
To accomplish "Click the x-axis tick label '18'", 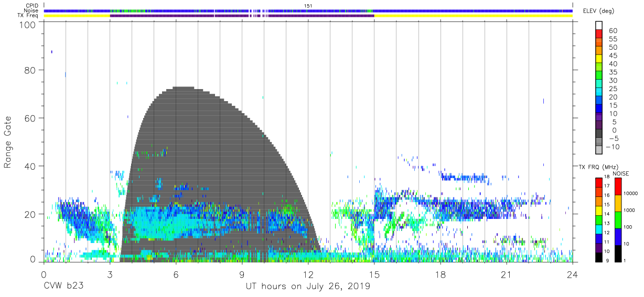I will tap(441, 274).
